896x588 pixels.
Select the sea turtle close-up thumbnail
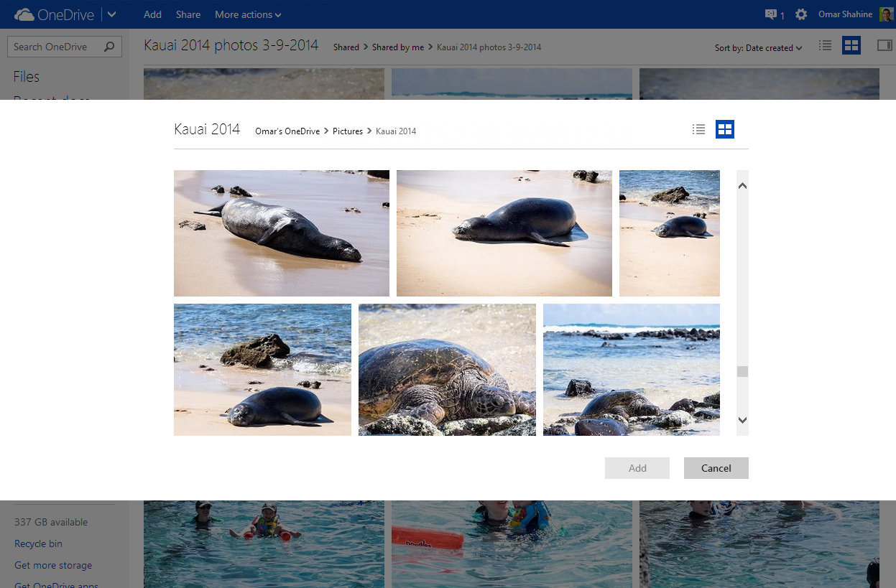coord(447,369)
